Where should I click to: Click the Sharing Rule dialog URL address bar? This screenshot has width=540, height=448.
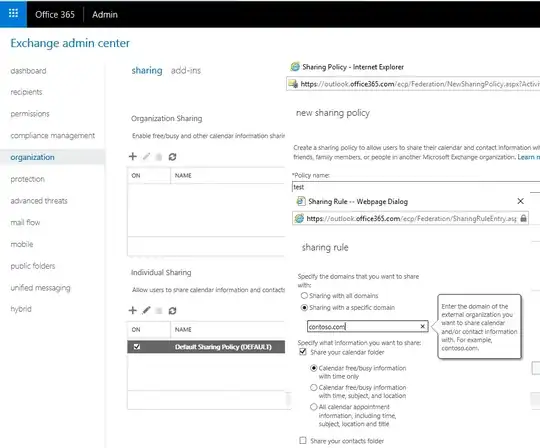[x=411, y=218]
